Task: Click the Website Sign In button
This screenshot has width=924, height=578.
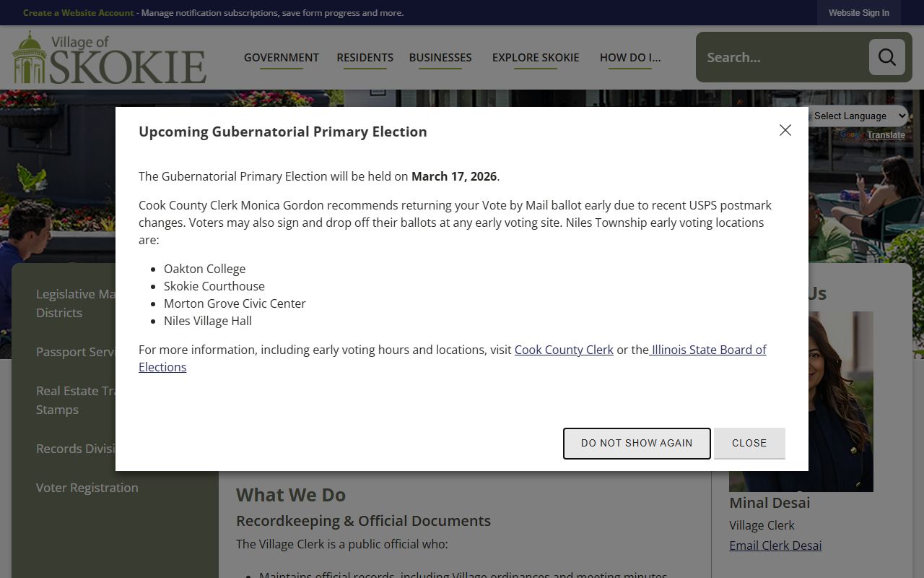Action: click(x=859, y=13)
